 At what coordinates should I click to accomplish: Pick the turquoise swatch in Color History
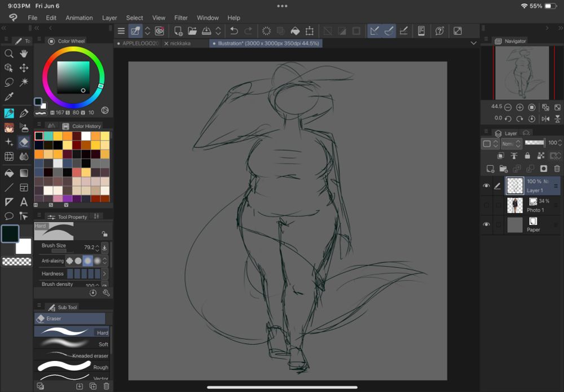coord(48,136)
